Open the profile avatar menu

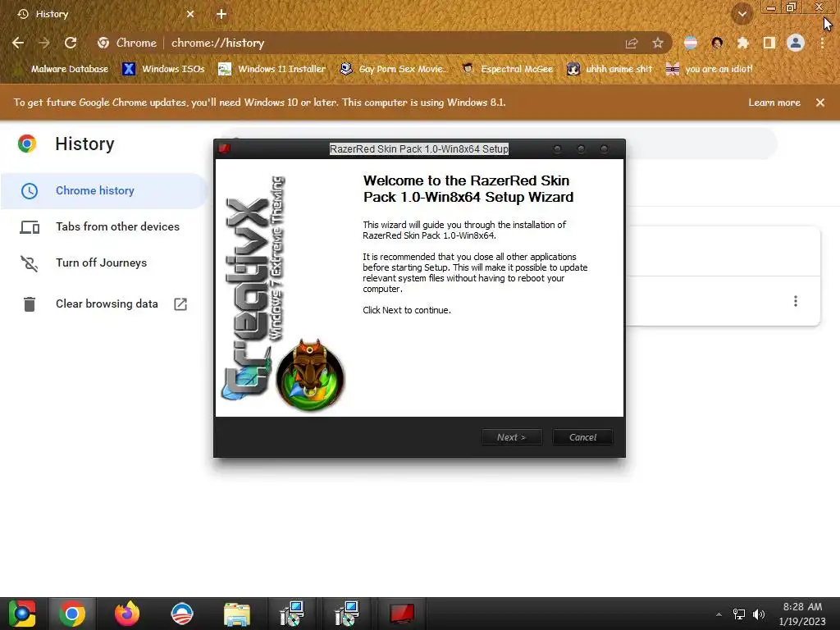(796, 43)
